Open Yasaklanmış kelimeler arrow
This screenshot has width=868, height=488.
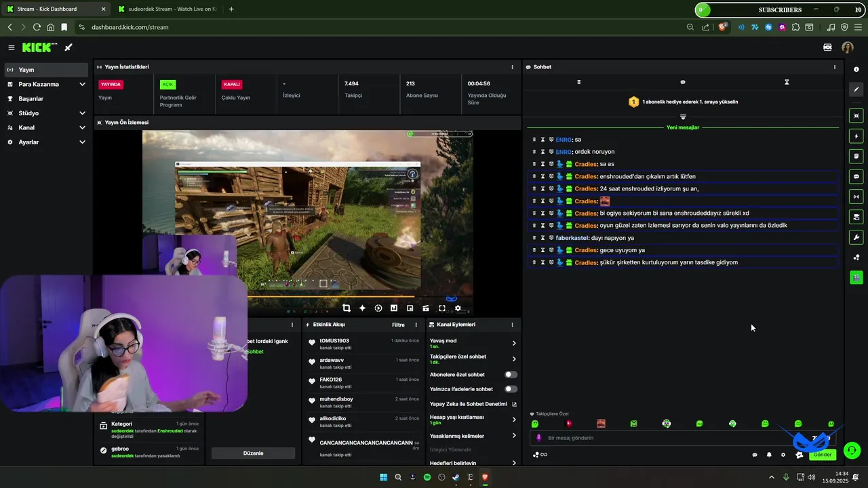pyautogui.click(x=514, y=436)
